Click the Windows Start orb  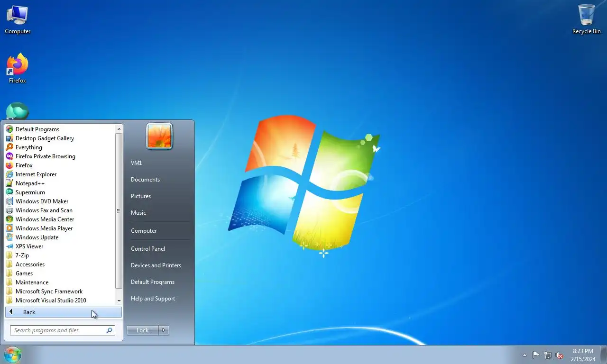point(12,355)
